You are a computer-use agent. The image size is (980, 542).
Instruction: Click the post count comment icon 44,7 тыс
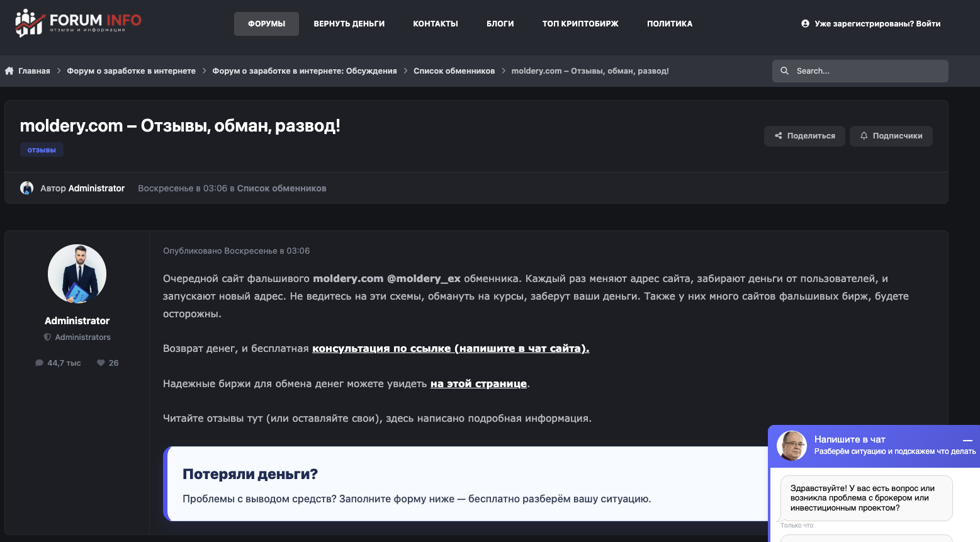[x=39, y=363]
